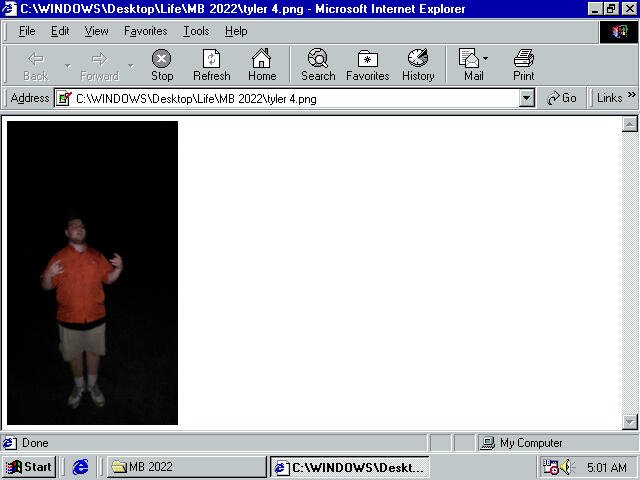Go to the Home page icon

pos(262,65)
